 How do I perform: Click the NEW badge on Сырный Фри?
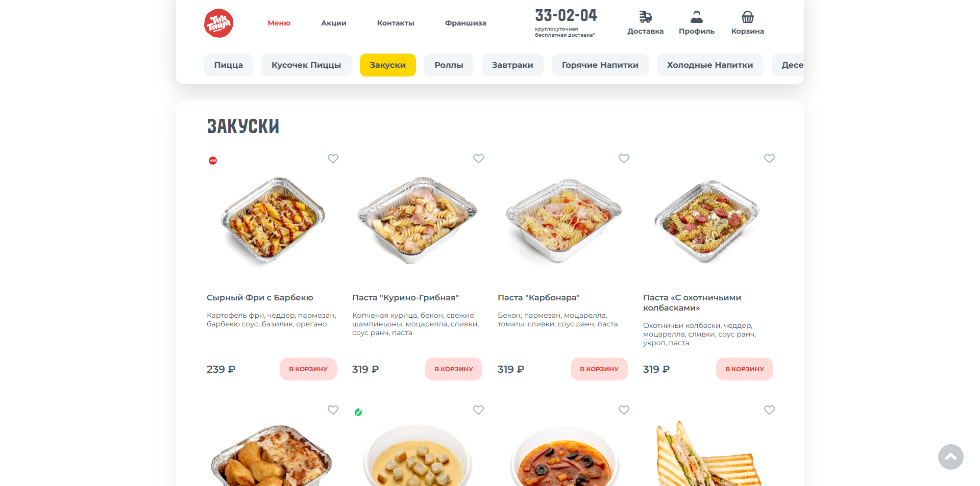click(x=213, y=161)
